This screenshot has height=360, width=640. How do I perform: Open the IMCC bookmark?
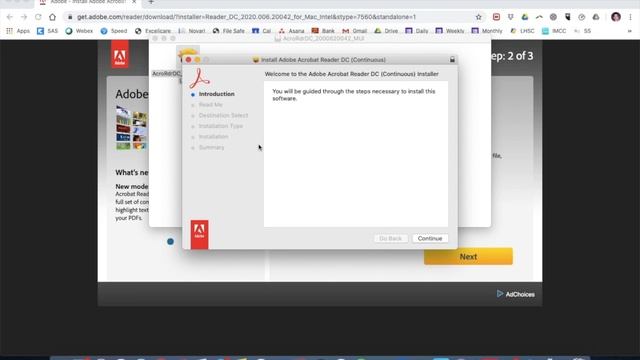pyautogui.click(x=554, y=31)
